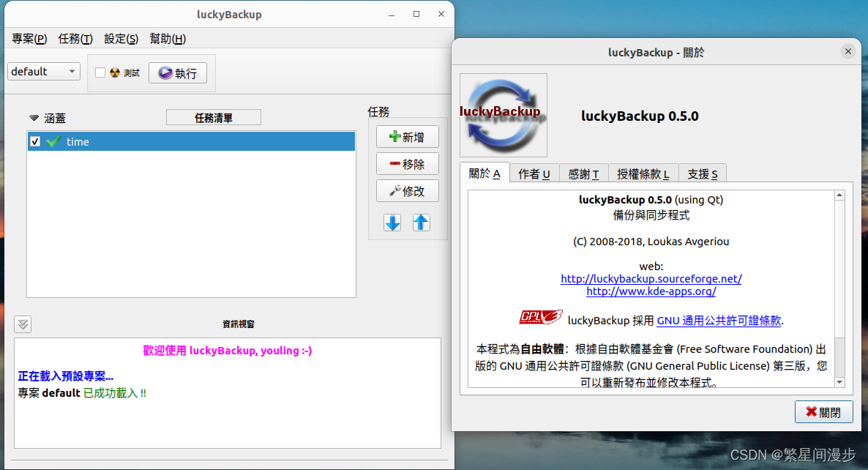Move the task down with blue arrow
Screen dimensions: 868x470
(392, 223)
